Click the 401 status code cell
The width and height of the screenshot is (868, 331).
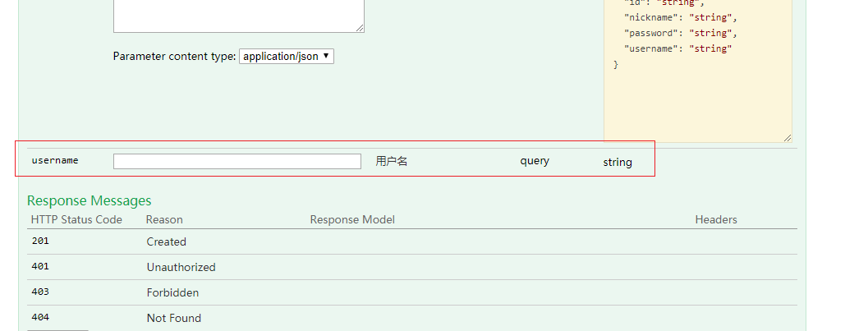[x=40, y=266]
